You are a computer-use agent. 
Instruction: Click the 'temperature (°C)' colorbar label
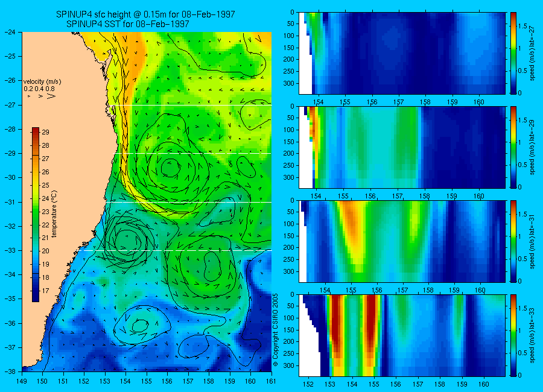54,214
